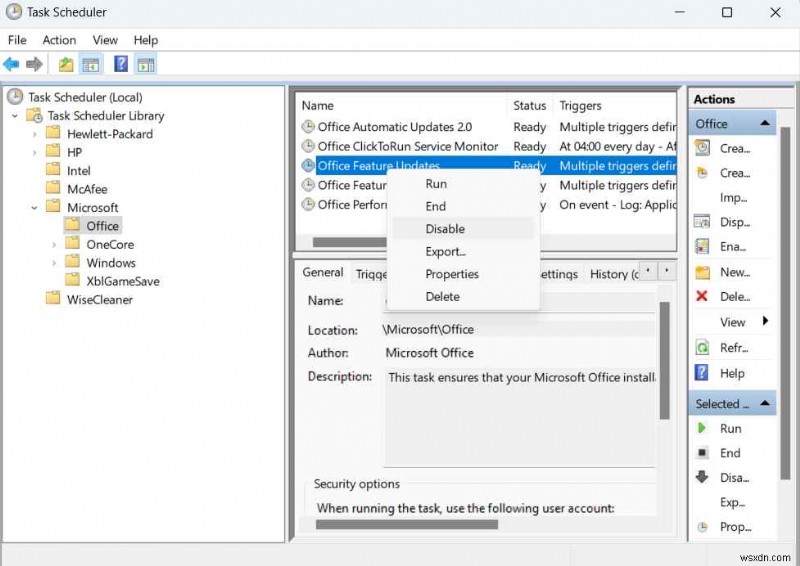Click the Task Scheduler Library folder icon
The height and width of the screenshot is (566, 800).
click(x=35, y=116)
